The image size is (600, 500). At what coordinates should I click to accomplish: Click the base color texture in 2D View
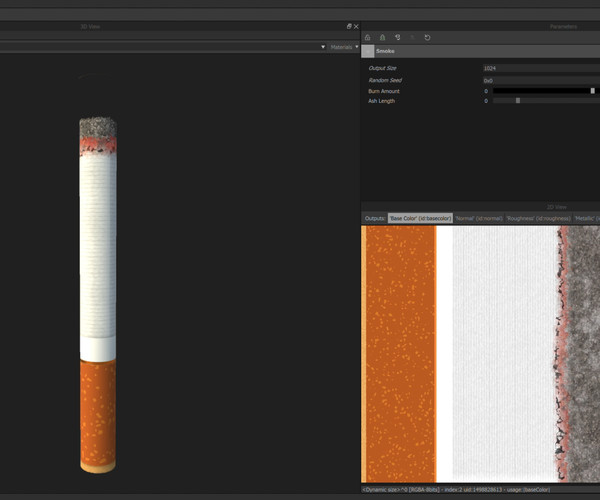point(481,354)
